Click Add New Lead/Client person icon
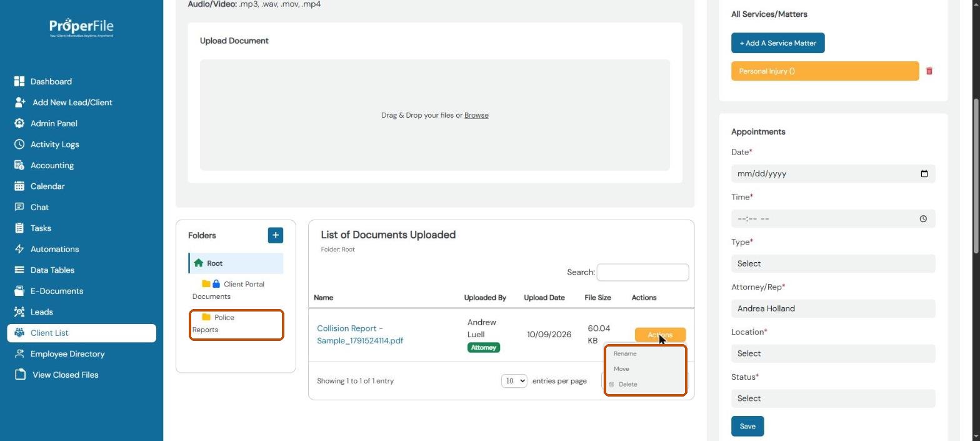 pos(20,103)
